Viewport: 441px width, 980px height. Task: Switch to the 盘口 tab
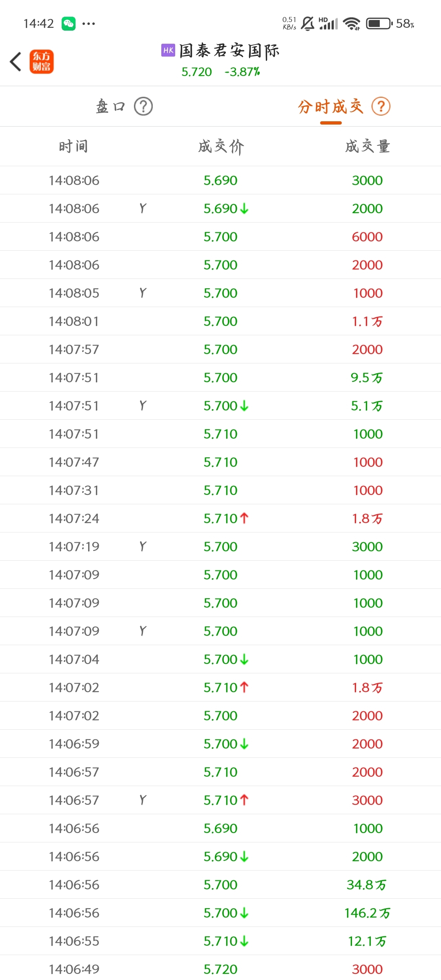[111, 107]
